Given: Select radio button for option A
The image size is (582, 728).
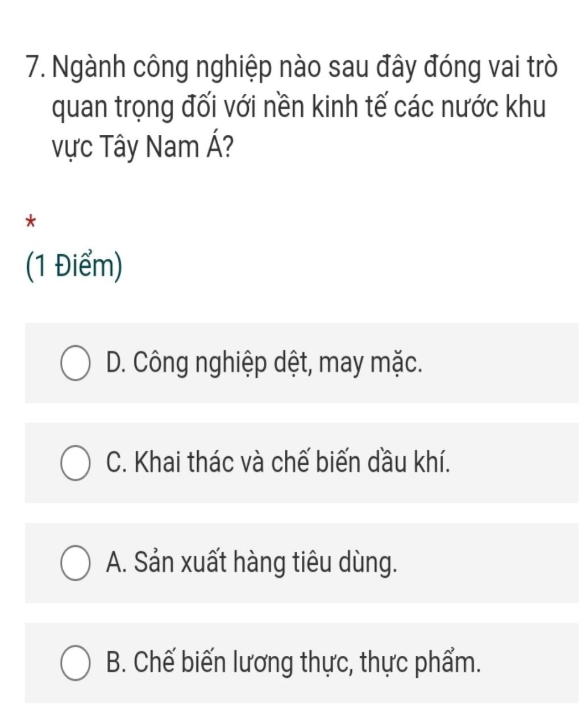Looking at the screenshot, I should (75, 564).
